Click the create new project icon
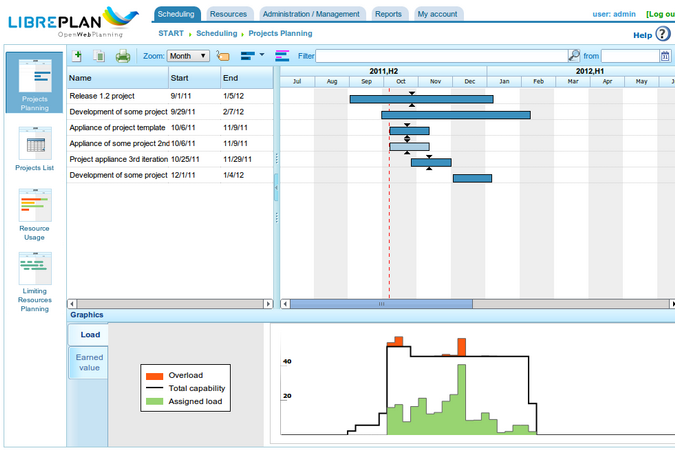Image resolution: width=675 pixels, height=450 pixels. point(78,56)
